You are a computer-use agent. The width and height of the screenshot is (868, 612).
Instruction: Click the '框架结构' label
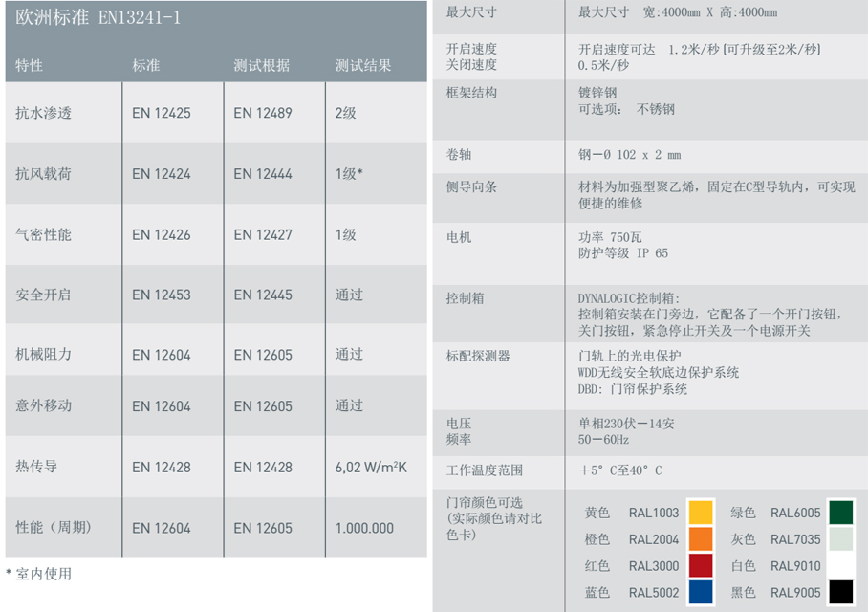tap(471, 93)
